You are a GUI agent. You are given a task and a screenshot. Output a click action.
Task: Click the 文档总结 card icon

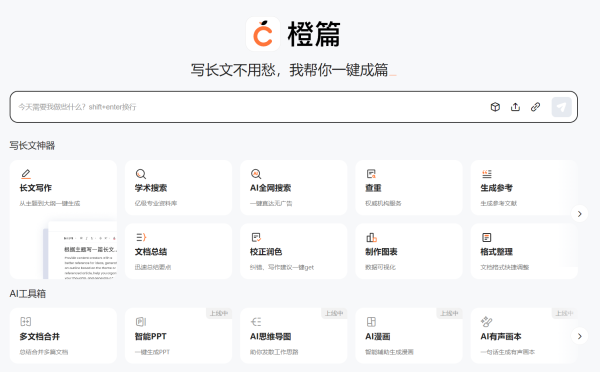141,237
